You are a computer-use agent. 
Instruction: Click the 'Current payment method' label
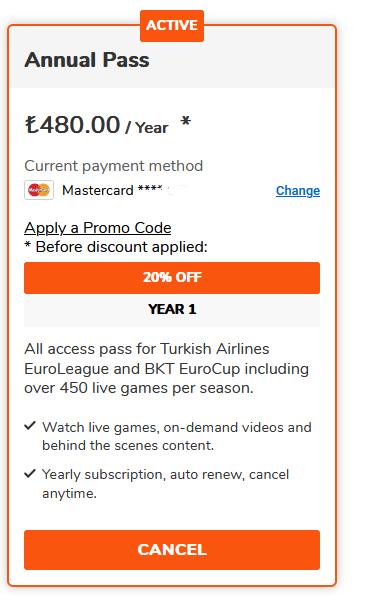point(113,166)
